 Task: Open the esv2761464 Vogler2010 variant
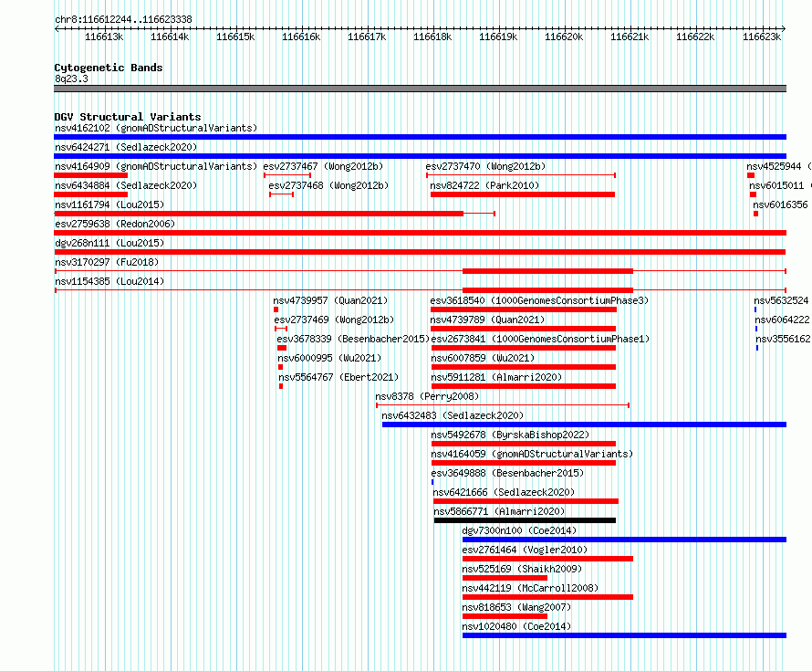coord(525,550)
